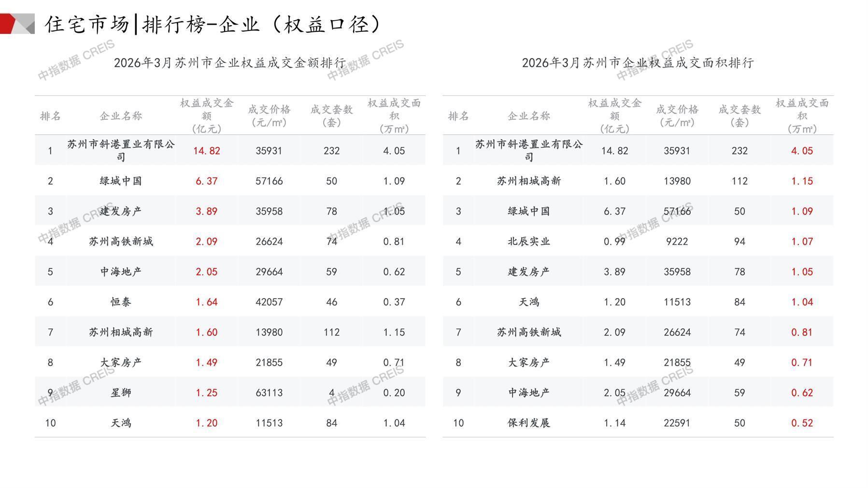The image size is (868, 488).
Task: Click 排名 header in the amount ranking table
Action: point(50,116)
